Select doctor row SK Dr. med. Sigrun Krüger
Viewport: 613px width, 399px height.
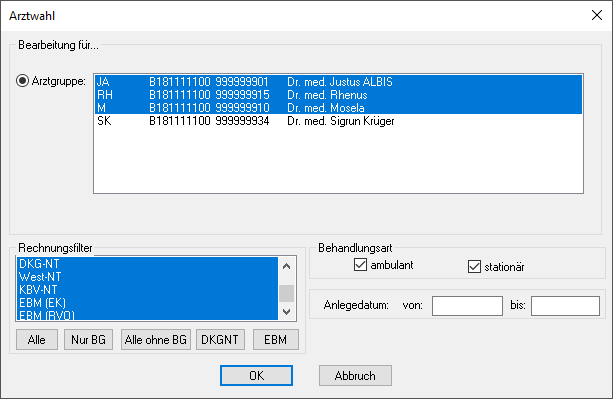click(x=339, y=121)
